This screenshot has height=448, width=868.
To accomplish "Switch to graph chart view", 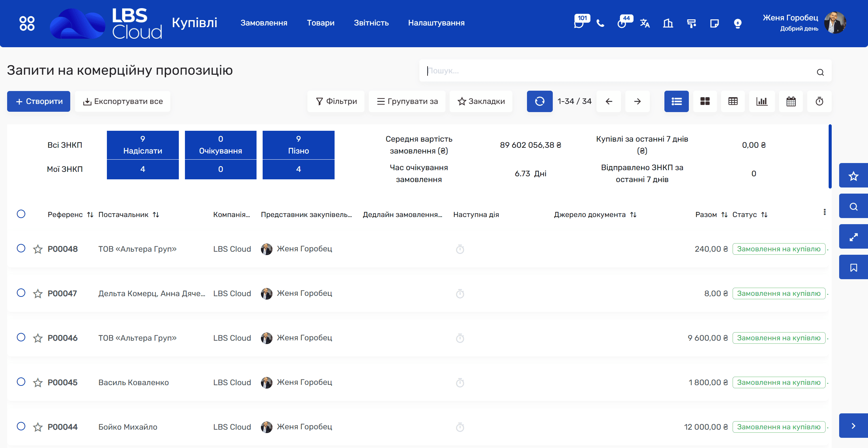I will (762, 101).
